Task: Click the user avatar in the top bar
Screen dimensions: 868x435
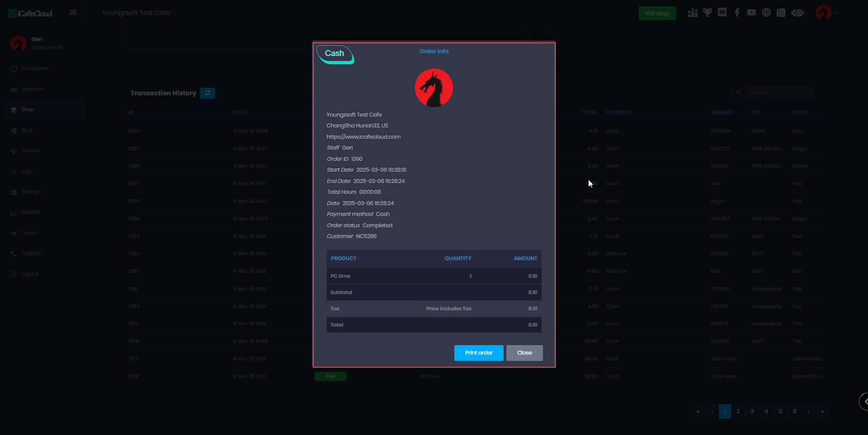Action: [823, 13]
